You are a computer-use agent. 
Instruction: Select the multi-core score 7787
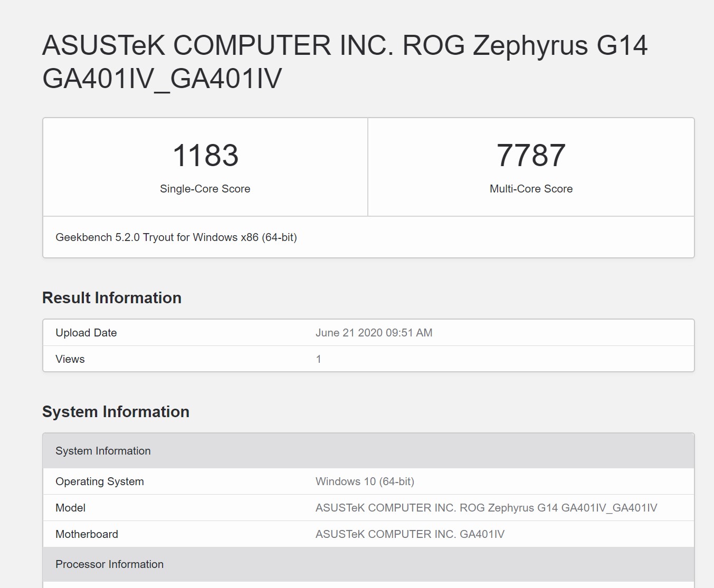click(531, 156)
